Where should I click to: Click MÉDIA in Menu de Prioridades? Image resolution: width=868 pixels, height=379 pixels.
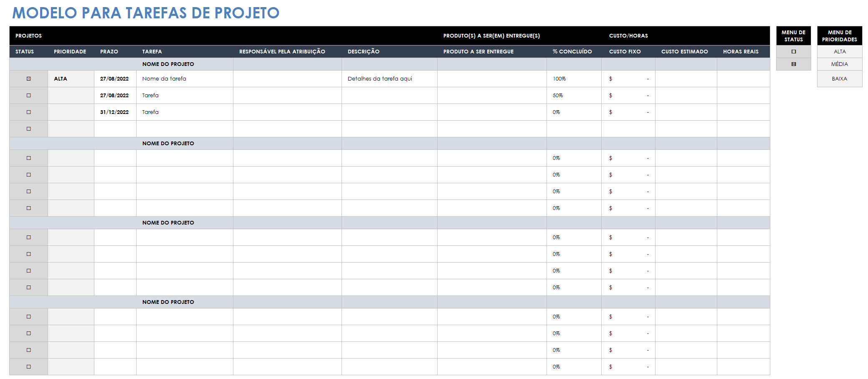coord(840,64)
